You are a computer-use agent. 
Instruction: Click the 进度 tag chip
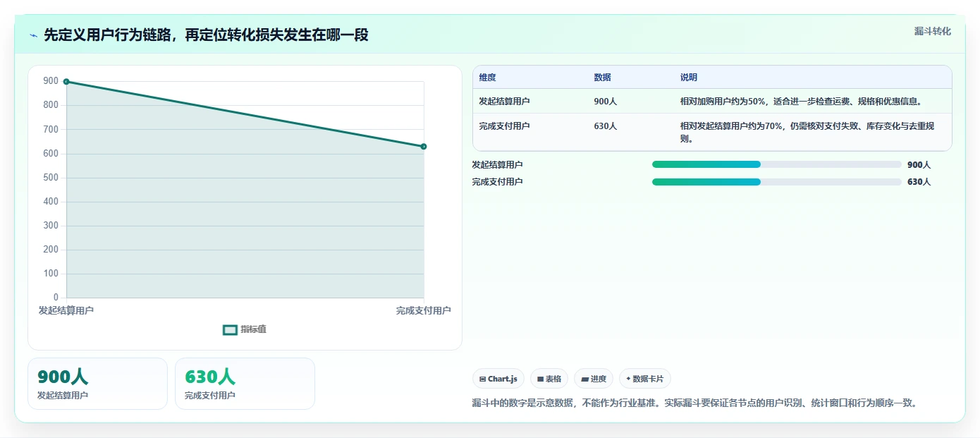594,379
